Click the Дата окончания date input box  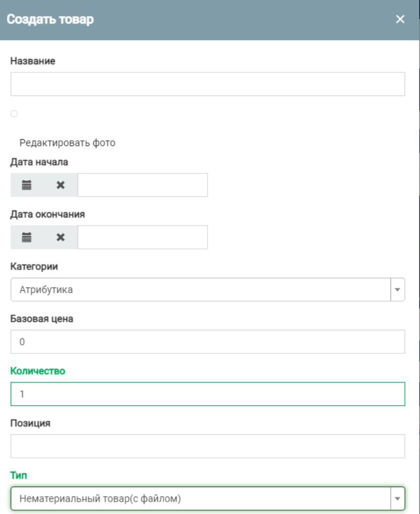click(142, 237)
